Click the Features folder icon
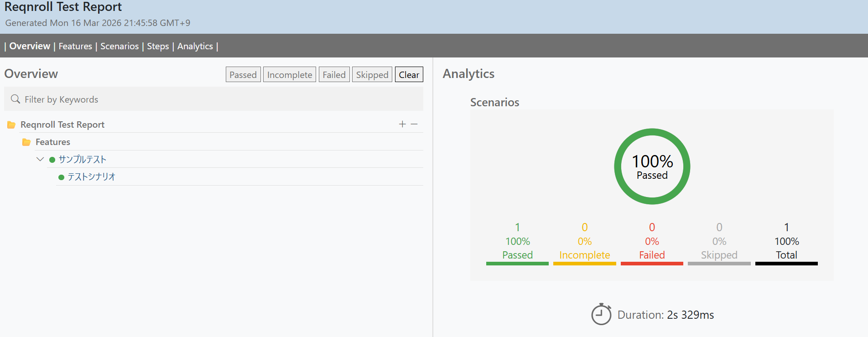 26,142
